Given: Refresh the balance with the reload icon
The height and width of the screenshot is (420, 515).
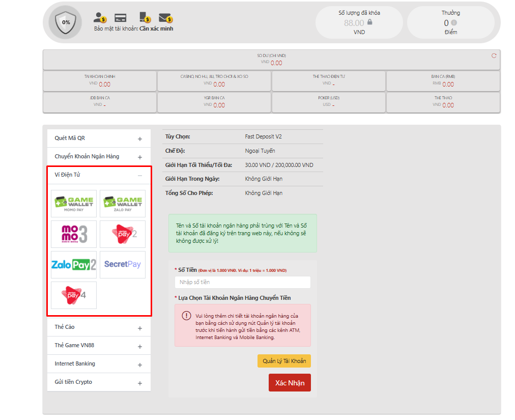Looking at the screenshot, I should [494, 56].
